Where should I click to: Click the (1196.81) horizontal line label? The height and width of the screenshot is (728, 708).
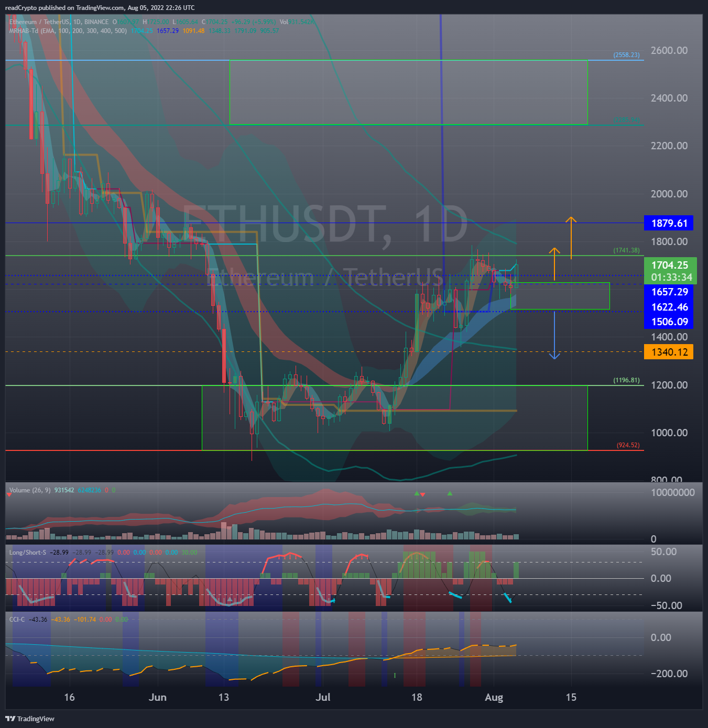point(627,380)
